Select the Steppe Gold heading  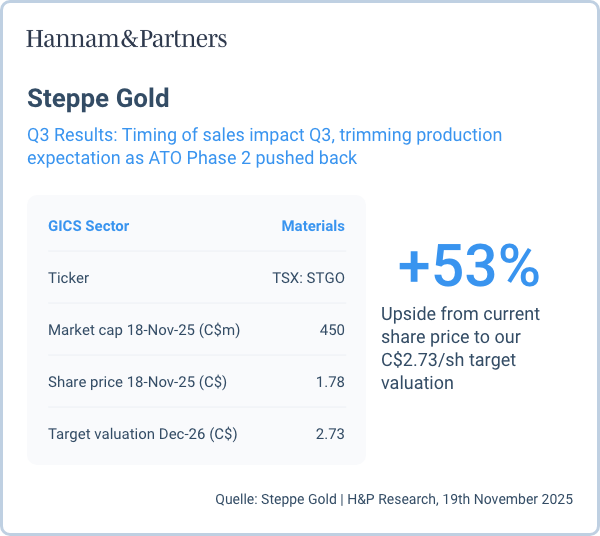pos(98,98)
